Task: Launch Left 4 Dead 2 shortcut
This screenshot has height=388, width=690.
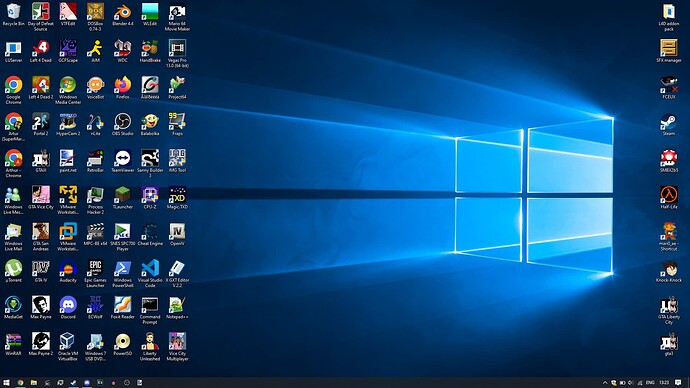Action: (40, 88)
